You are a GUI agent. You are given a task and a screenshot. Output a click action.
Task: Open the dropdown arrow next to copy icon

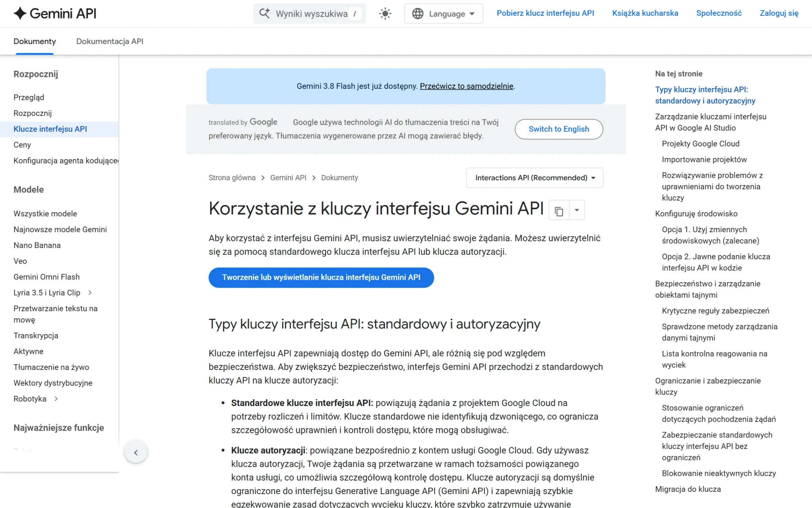[x=577, y=210]
